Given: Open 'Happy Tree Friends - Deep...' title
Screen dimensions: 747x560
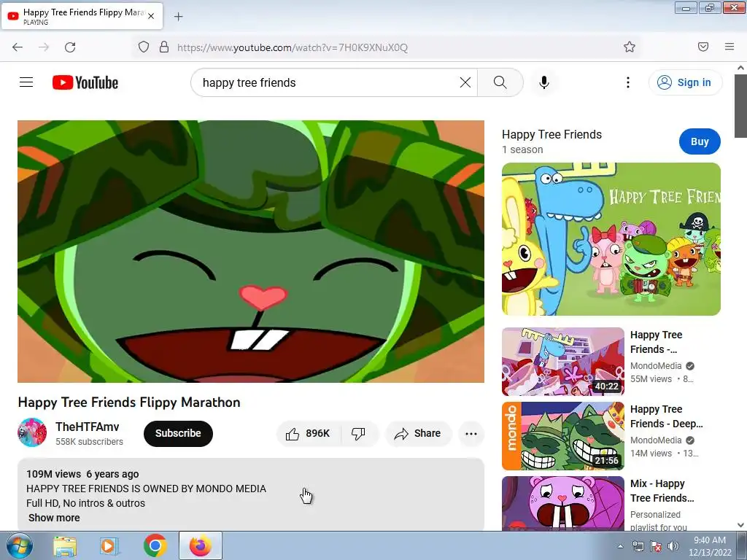Looking at the screenshot, I should coord(667,416).
